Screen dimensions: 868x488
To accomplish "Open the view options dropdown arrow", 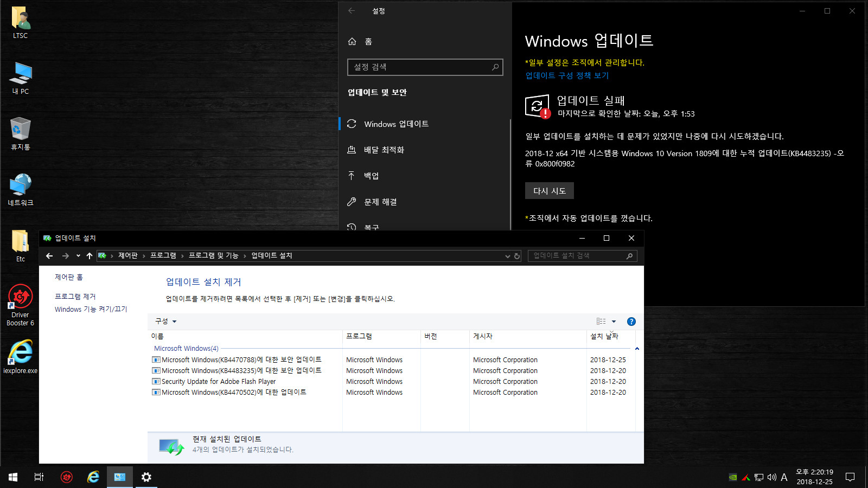I will coord(614,322).
